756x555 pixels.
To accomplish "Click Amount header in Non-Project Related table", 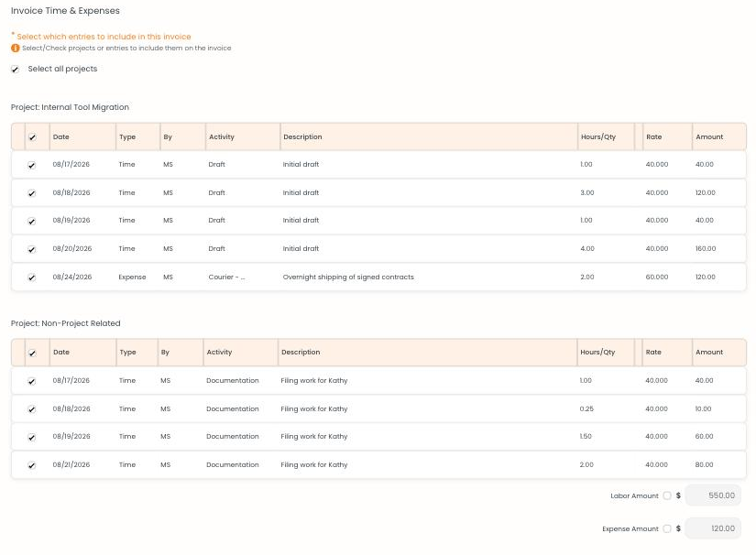I will click(x=708, y=353).
